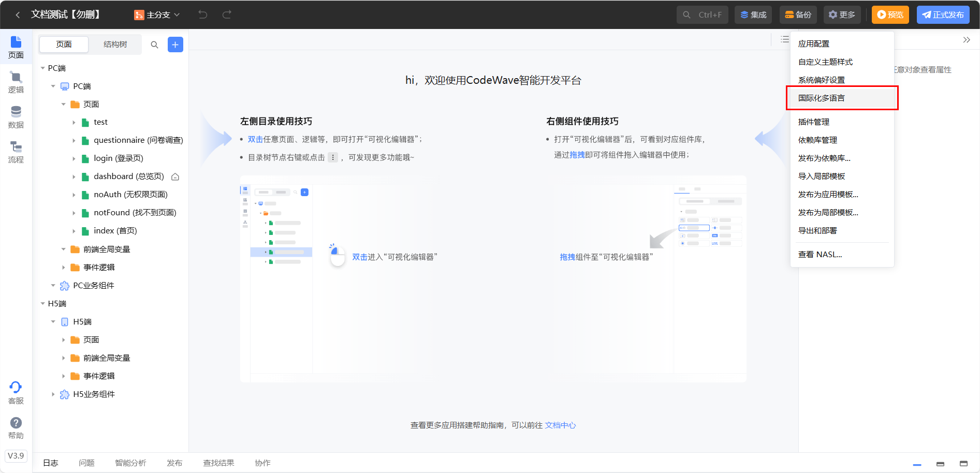Collapse the PC 页面 folder
Image resolution: width=980 pixels, height=473 pixels.
pos(64,105)
